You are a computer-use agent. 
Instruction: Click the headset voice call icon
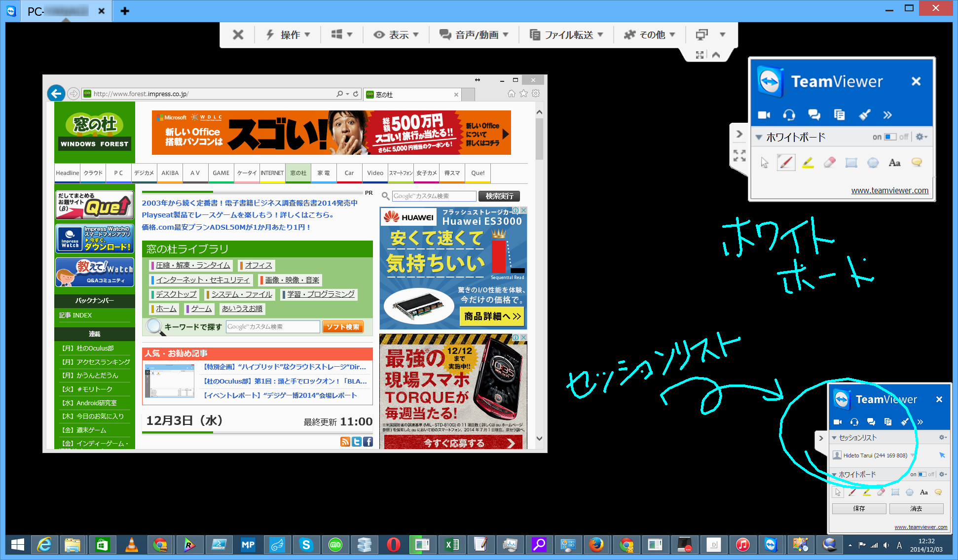click(x=789, y=115)
